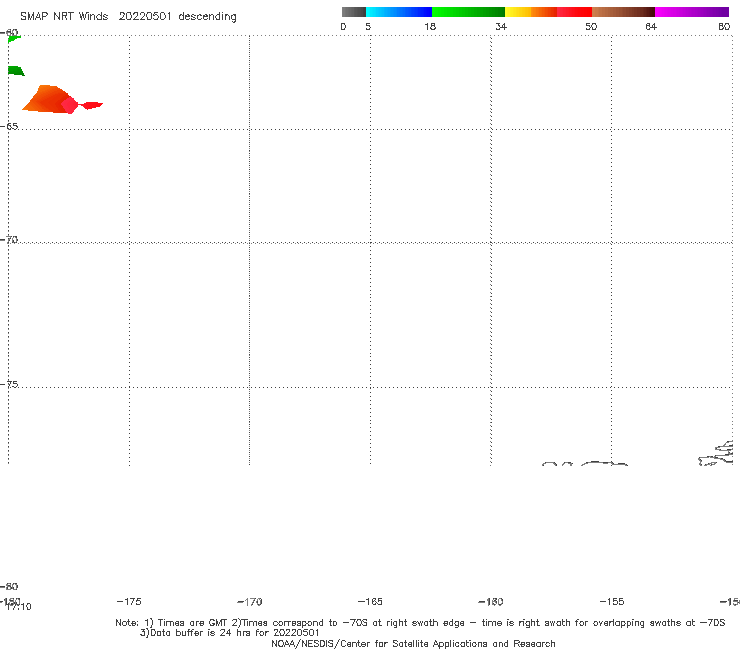Click the green segment of color bar
This screenshot has width=740, height=650.
(x=468, y=12)
